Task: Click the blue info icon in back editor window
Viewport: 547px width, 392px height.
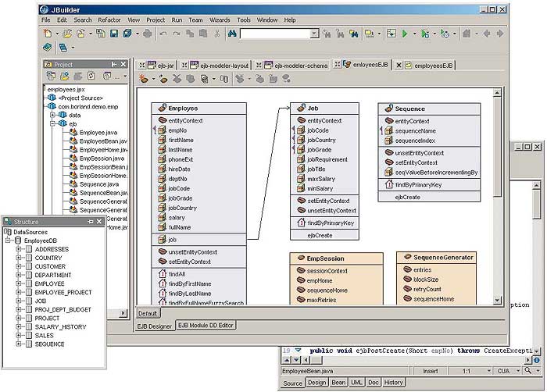Action: tap(537, 360)
